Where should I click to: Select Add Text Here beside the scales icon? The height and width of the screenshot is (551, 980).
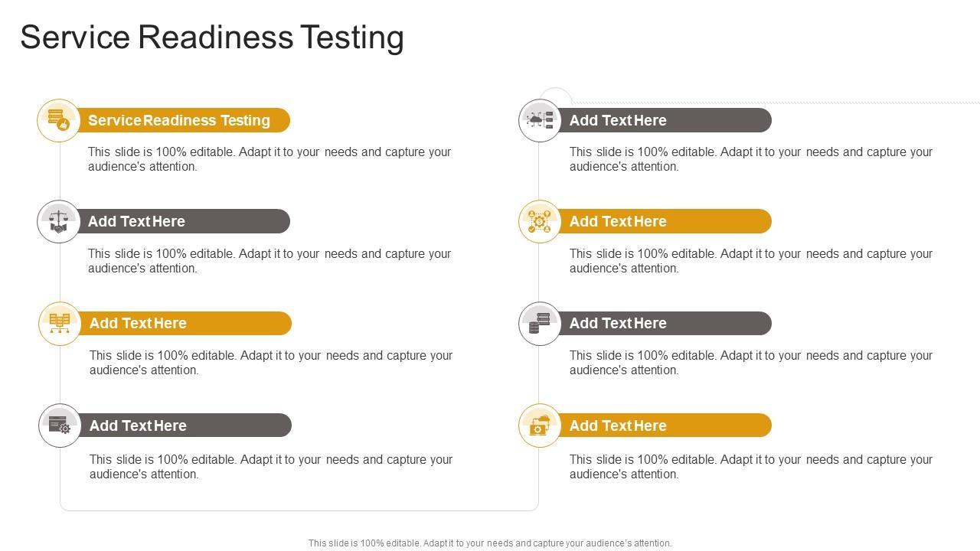(136, 222)
